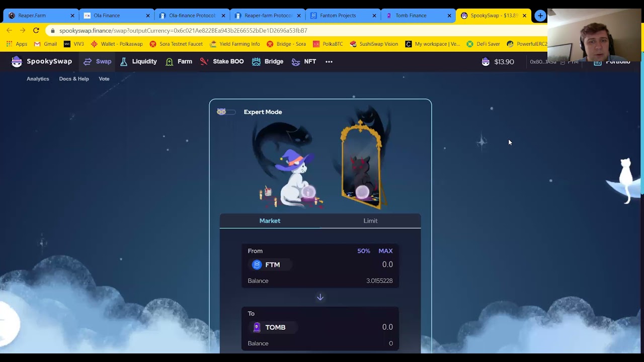Open Wallet - Polkaswap bookmark
The image size is (644, 362).
[x=117, y=44]
